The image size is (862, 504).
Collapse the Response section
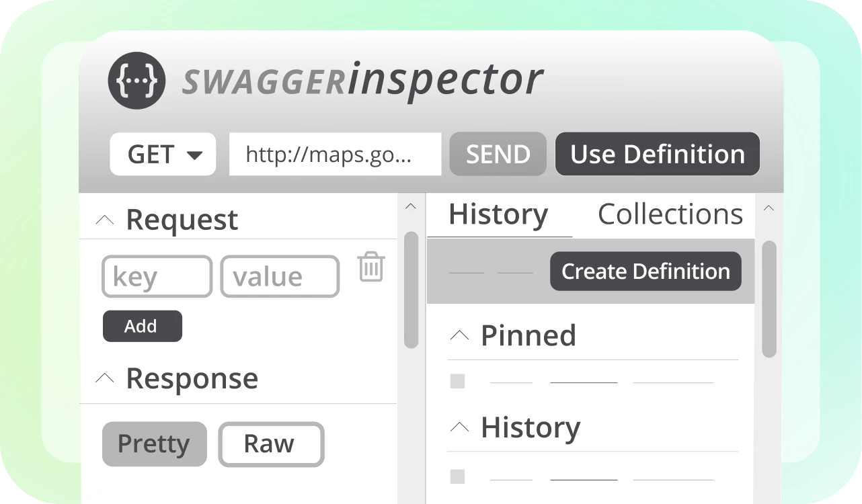(x=106, y=378)
